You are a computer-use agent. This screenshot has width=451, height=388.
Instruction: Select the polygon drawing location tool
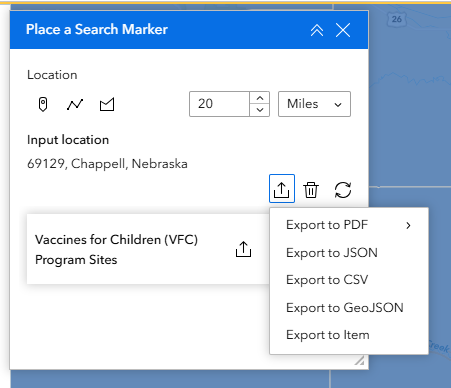[107, 105]
